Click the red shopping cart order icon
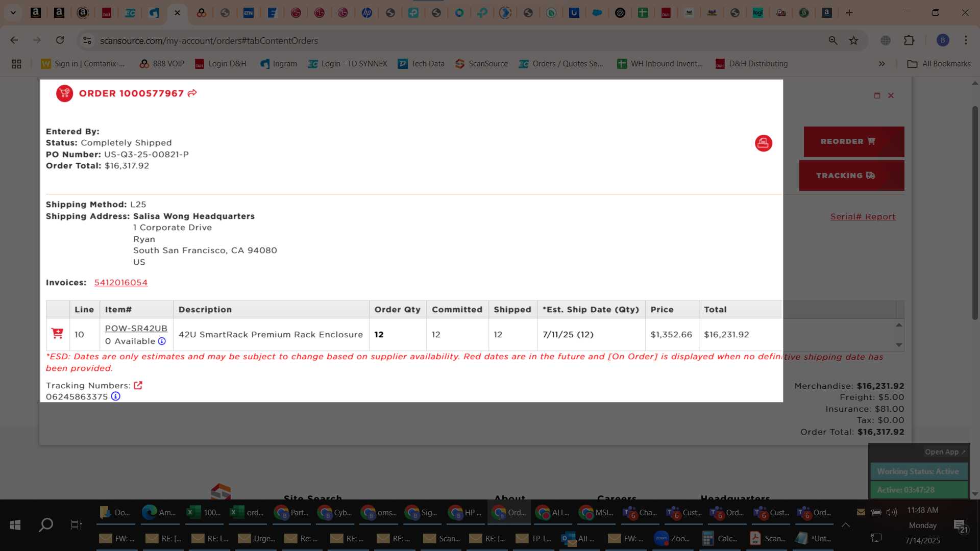The width and height of the screenshot is (980, 551). (64, 93)
